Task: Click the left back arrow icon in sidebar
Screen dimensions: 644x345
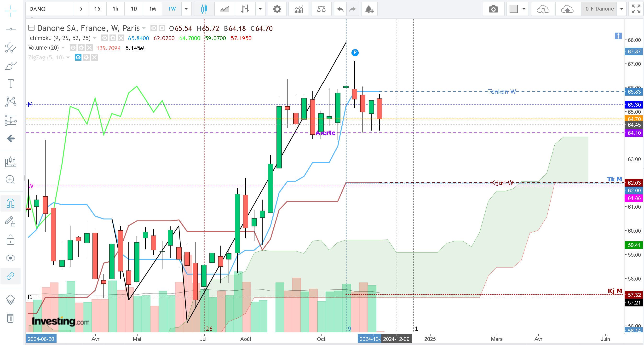Action: coord(11,138)
